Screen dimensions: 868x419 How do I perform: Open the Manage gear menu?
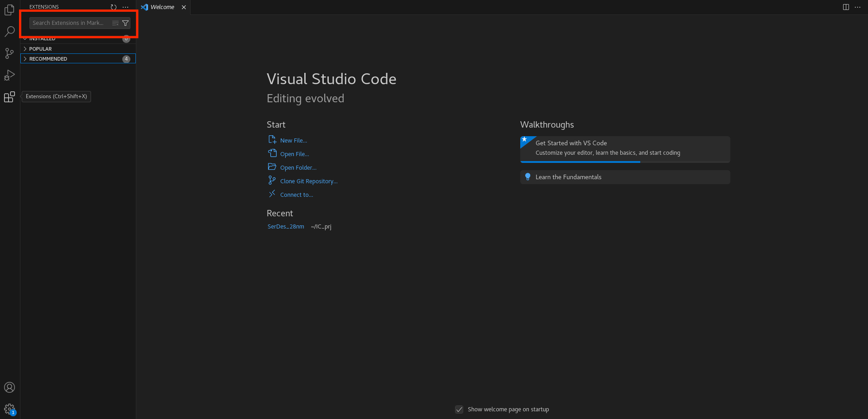tap(10, 409)
